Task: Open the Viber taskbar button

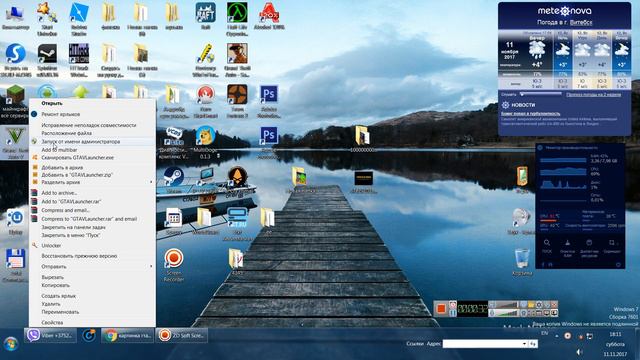Action: 50,336
